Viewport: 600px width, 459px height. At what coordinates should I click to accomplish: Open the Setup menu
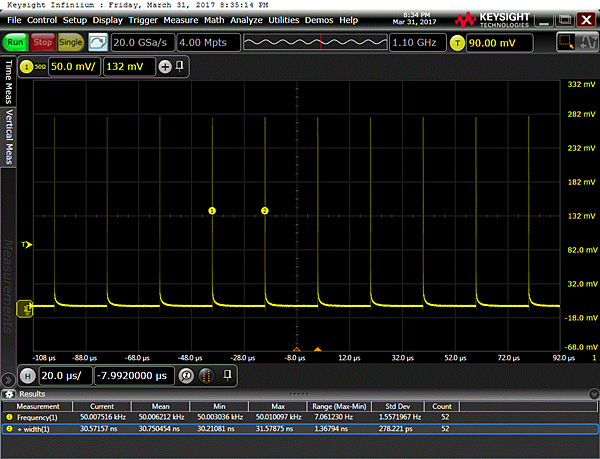75,20
